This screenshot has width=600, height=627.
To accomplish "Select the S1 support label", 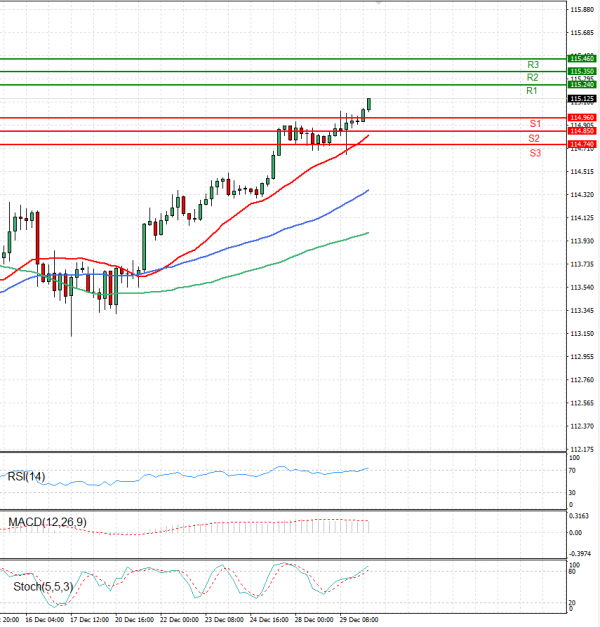I will click(x=535, y=124).
